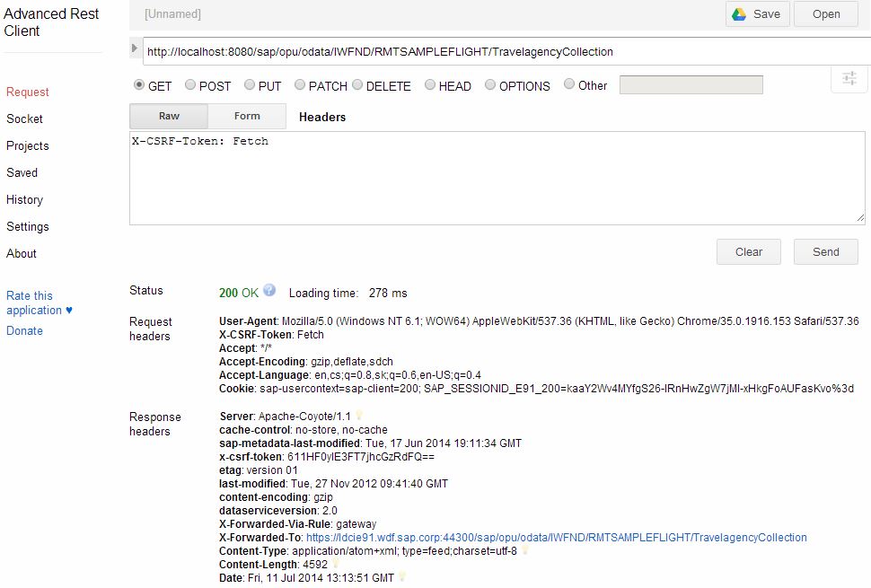Select the PUT radio button

tap(249, 85)
